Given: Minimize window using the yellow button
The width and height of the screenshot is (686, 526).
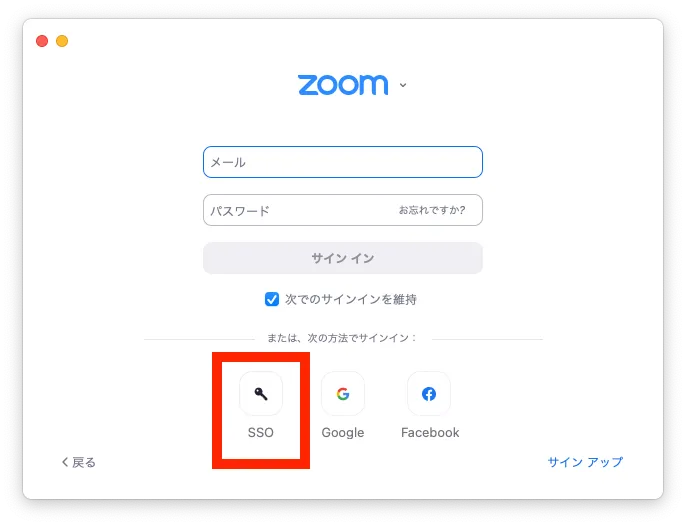Looking at the screenshot, I should [x=62, y=41].
